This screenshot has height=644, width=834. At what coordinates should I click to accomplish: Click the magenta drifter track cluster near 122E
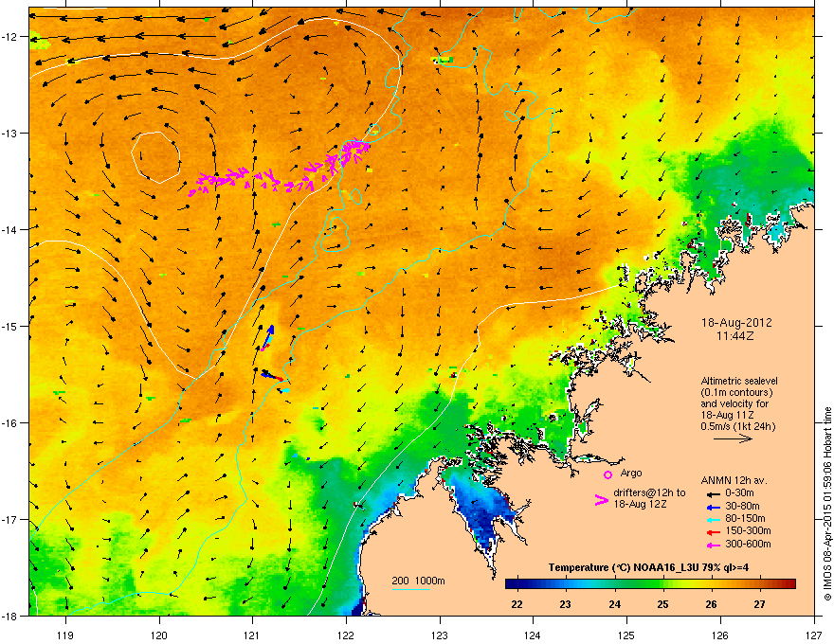(354, 151)
